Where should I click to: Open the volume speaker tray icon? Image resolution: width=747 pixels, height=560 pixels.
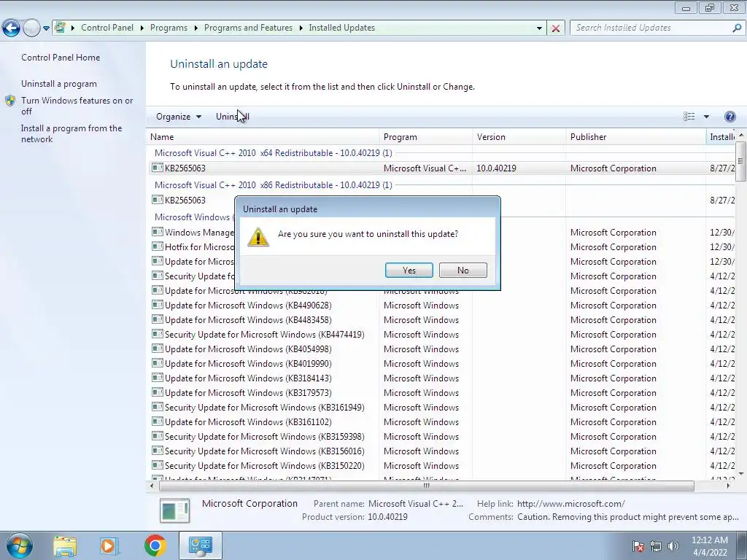coord(673,546)
